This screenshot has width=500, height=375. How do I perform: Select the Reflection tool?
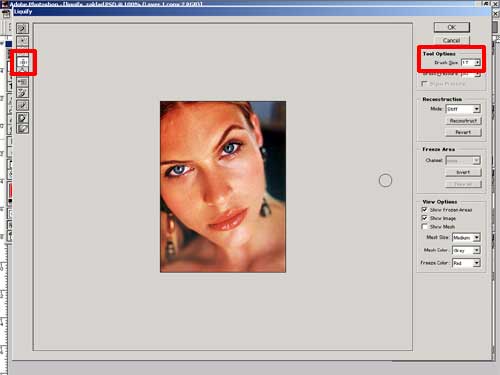[x=22, y=93]
